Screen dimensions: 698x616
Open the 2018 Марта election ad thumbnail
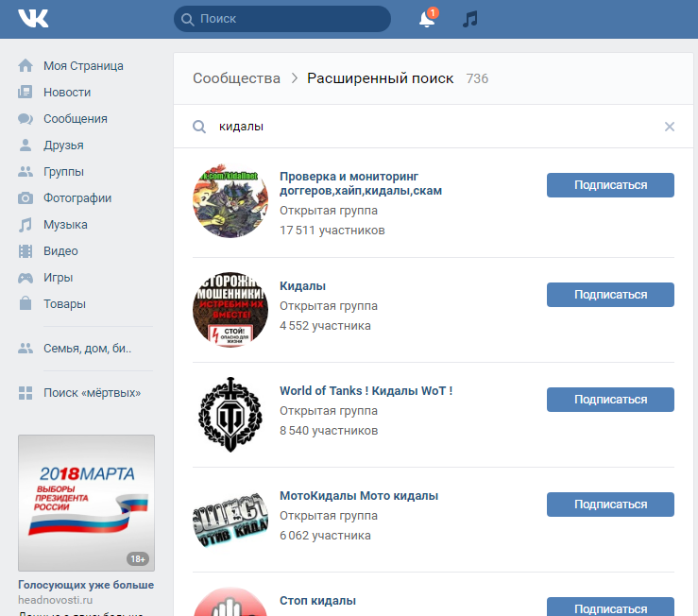click(x=86, y=503)
